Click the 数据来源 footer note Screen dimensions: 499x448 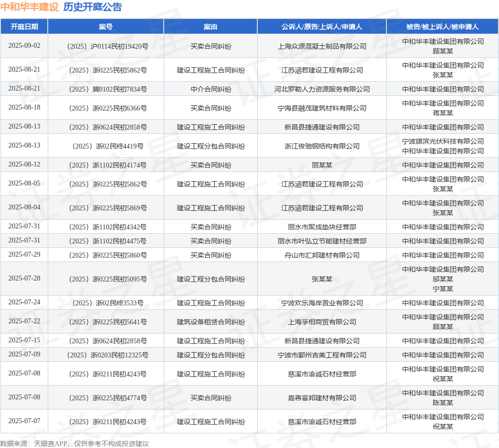pos(75,444)
